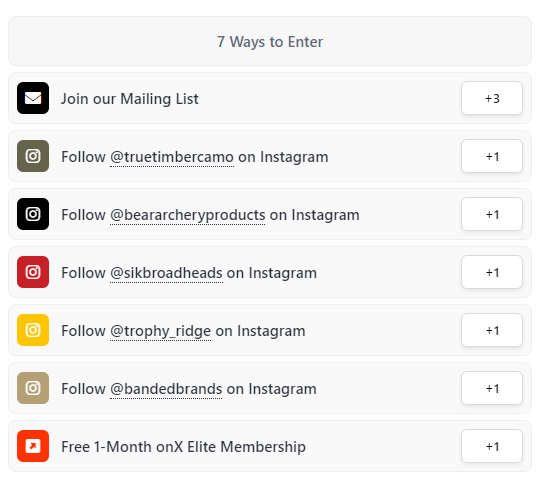Viewport: 540px width, 478px height.
Task: Click the black envelope mailing list icon
Action: click(x=33, y=98)
